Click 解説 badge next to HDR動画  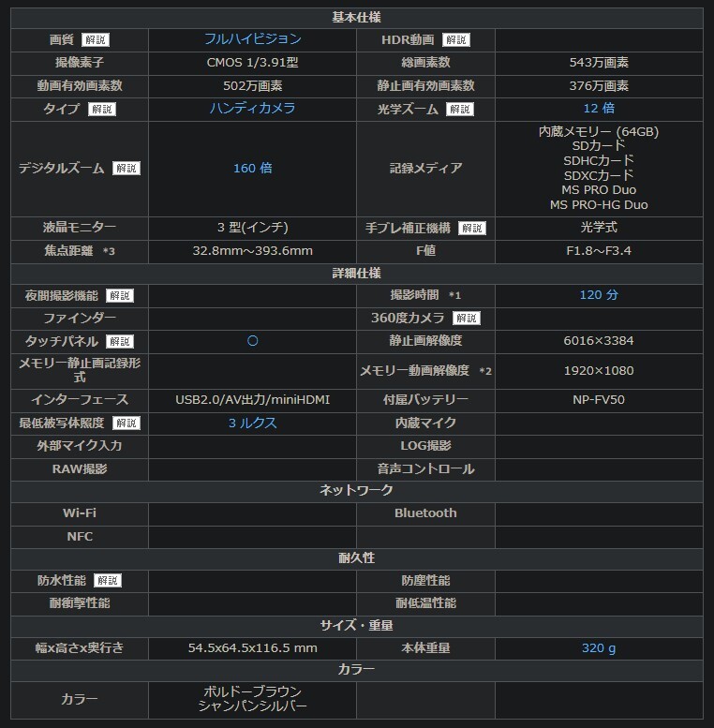tap(456, 40)
